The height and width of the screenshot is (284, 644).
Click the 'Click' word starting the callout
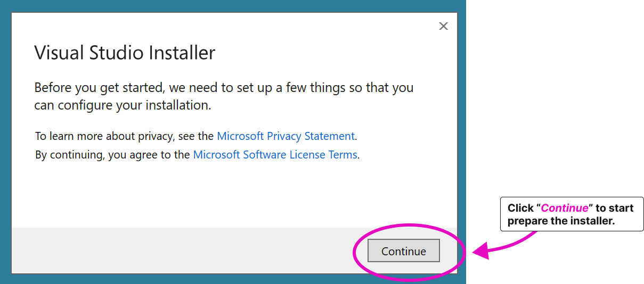click(520, 208)
